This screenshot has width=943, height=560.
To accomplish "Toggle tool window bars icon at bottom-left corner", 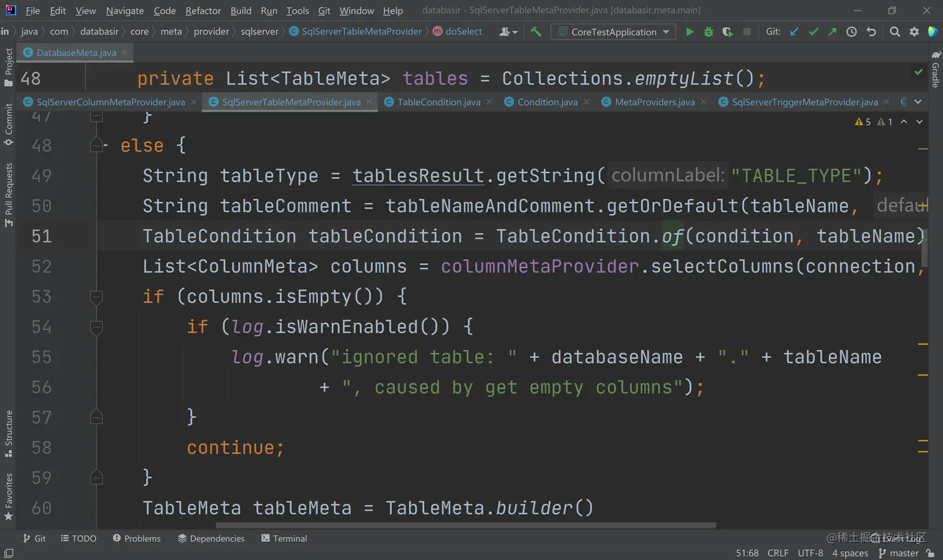I will (9, 553).
